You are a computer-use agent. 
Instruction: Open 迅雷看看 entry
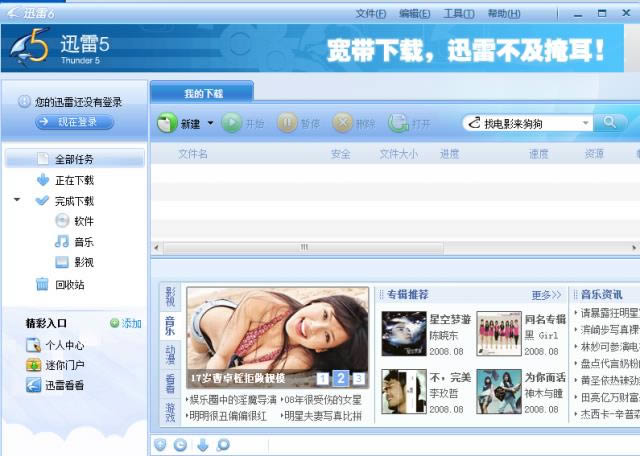[x=55, y=385]
